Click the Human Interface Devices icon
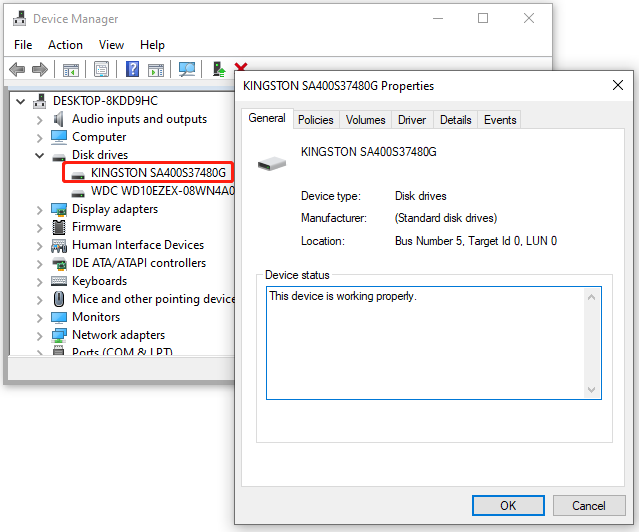The height and width of the screenshot is (532, 639). pos(59,245)
